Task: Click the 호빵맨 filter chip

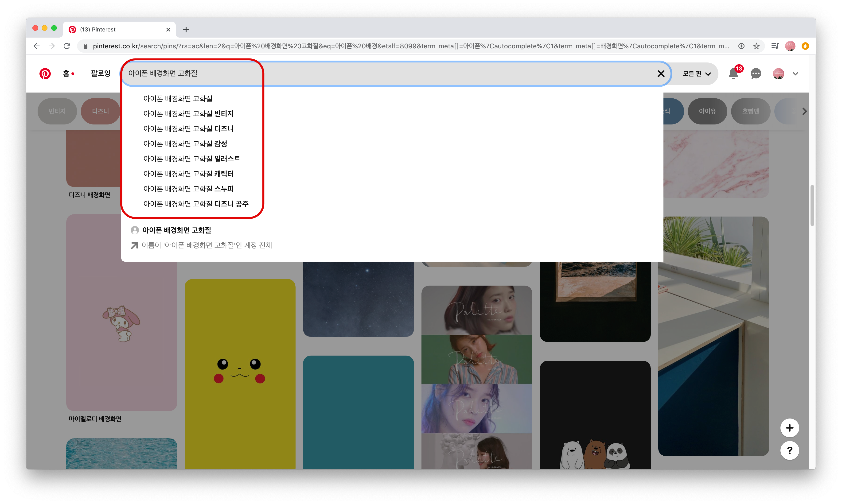Action: coord(750,111)
